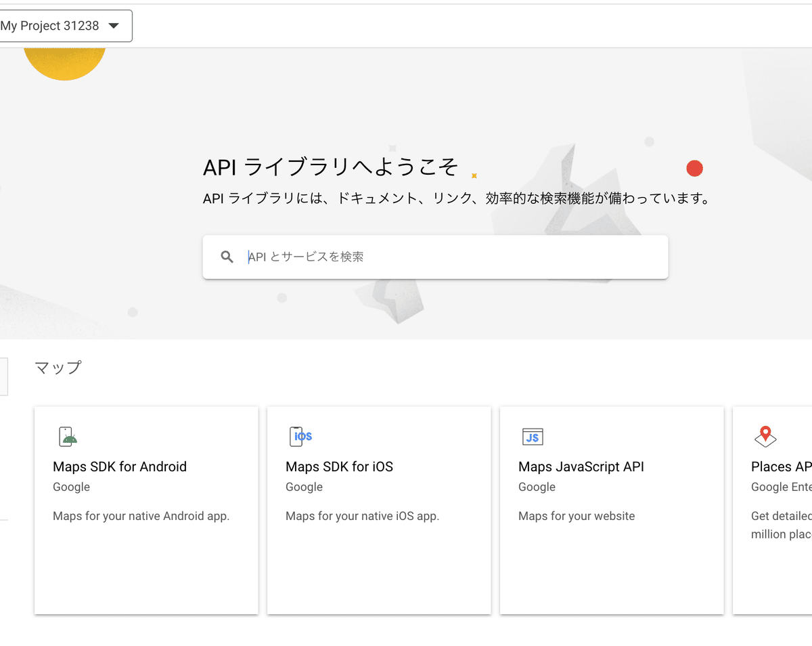Click 'Maps for your website' description

point(577,516)
